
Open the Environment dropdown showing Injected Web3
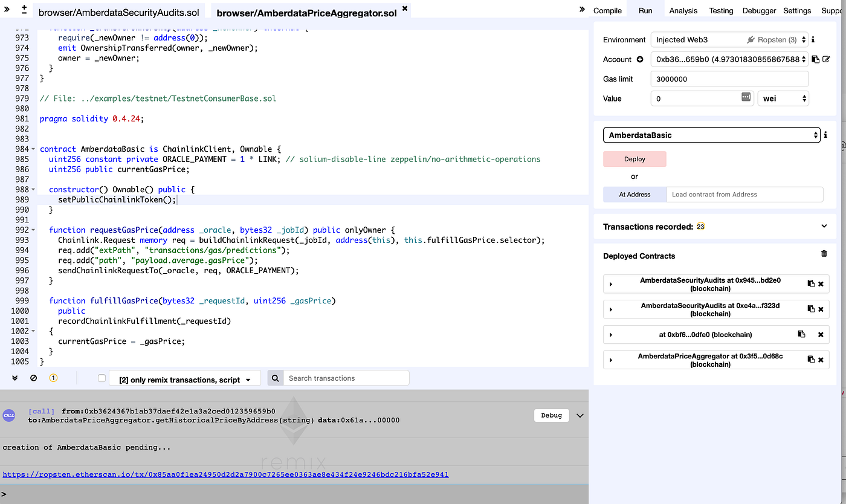coord(729,40)
